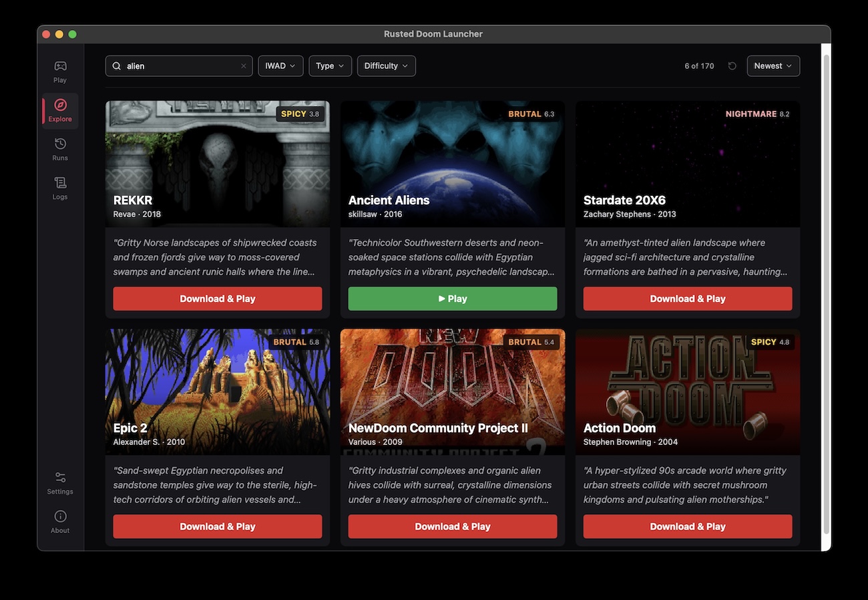Click the SPICY 3.8 badge on REKKR

point(300,114)
